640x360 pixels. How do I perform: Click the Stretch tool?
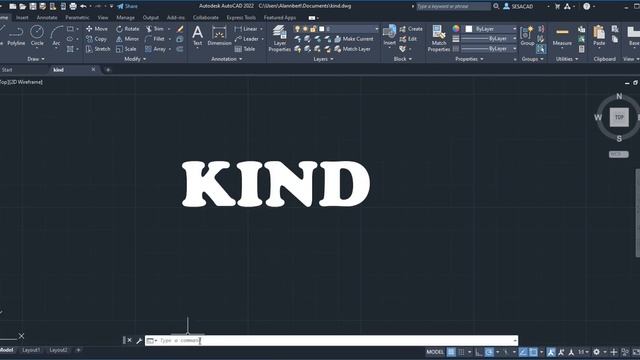point(98,49)
